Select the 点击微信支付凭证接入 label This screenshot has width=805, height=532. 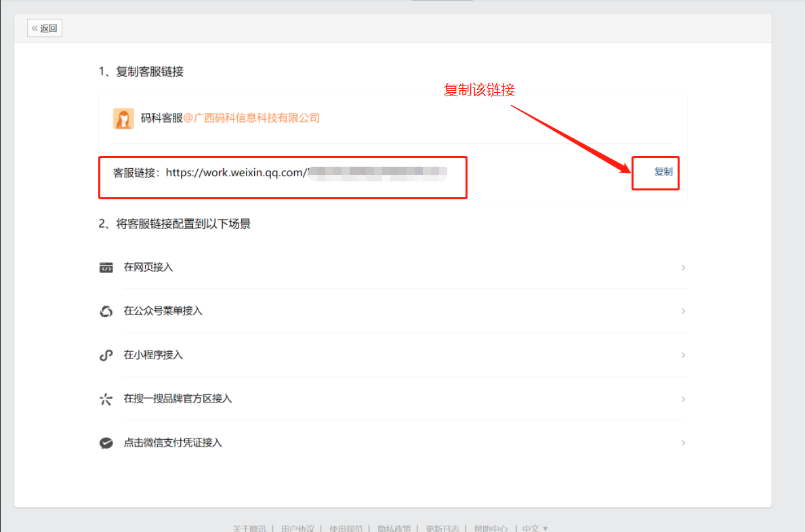pos(173,443)
